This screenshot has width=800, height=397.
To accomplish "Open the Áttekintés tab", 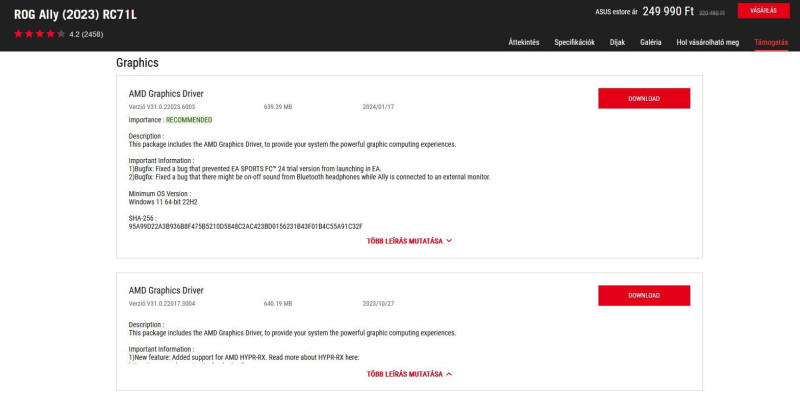I will click(x=523, y=42).
